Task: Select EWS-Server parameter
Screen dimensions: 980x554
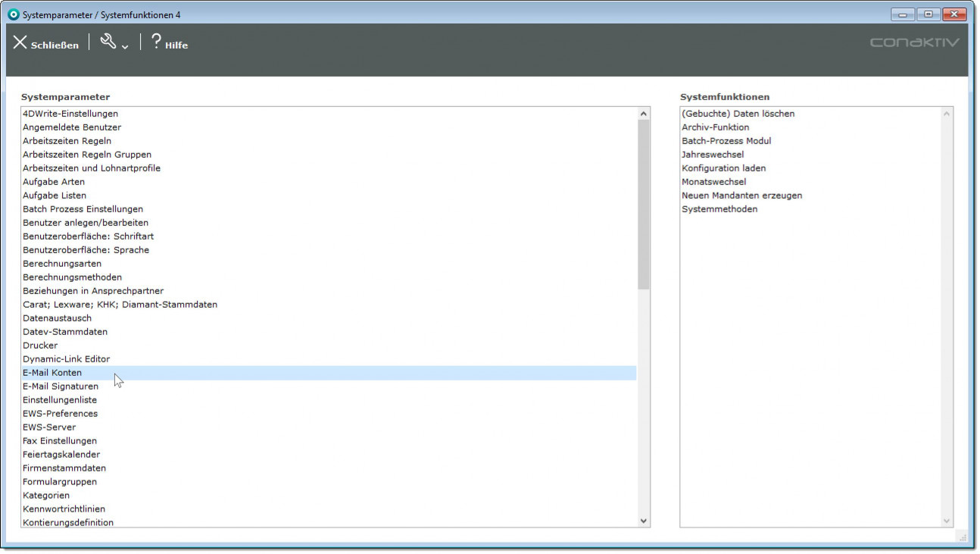Action: [49, 427]
